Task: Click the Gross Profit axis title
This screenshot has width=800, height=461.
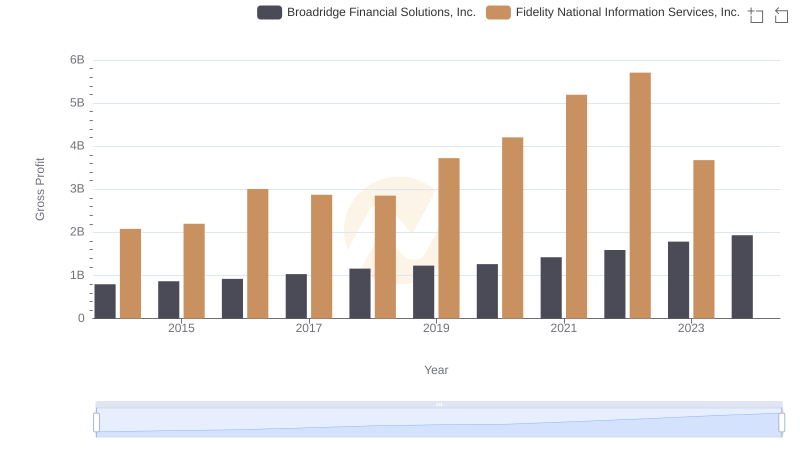Action: pyautogui.click(x=40, y=189)
